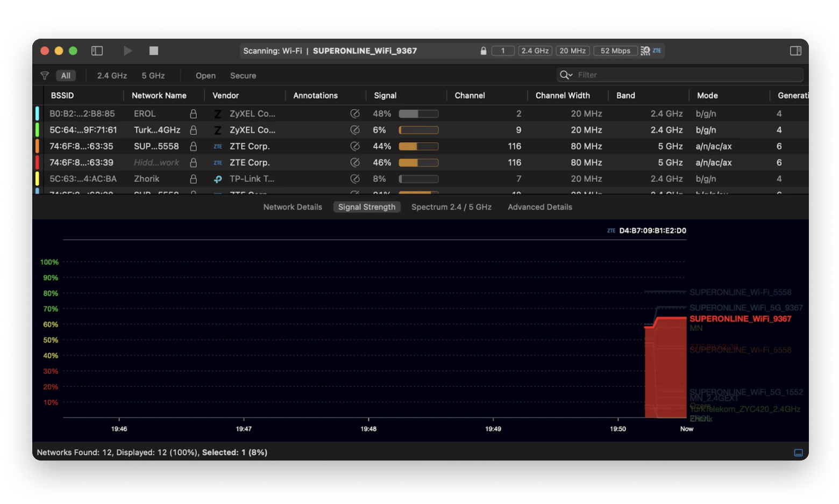This screenshot has width=839, height=504.
Task: Click the 20 MHz badge in title bar
Action: tap(573, 51)
